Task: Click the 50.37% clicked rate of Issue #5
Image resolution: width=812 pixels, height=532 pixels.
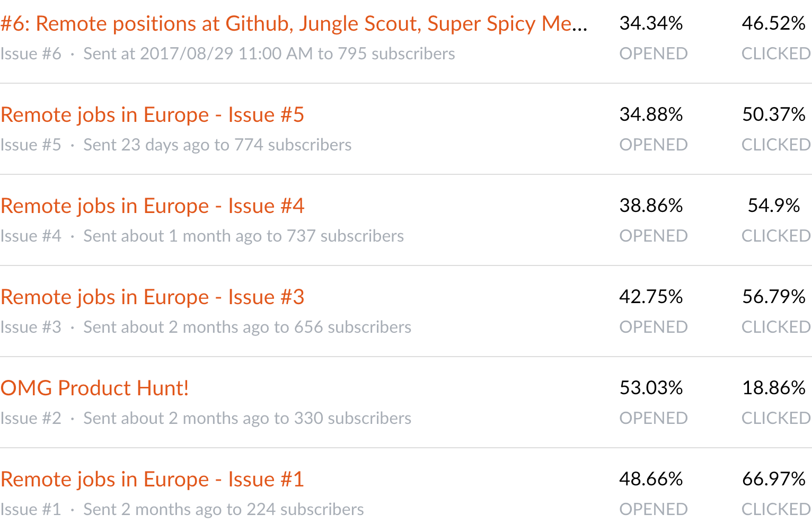Action: (x=774, y=114)
